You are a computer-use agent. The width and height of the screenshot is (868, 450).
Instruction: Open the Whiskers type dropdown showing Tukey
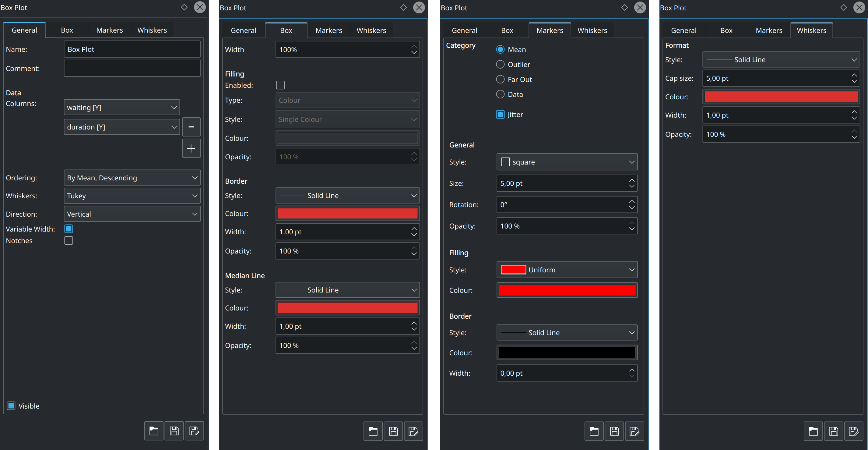[x=132, y=196]
